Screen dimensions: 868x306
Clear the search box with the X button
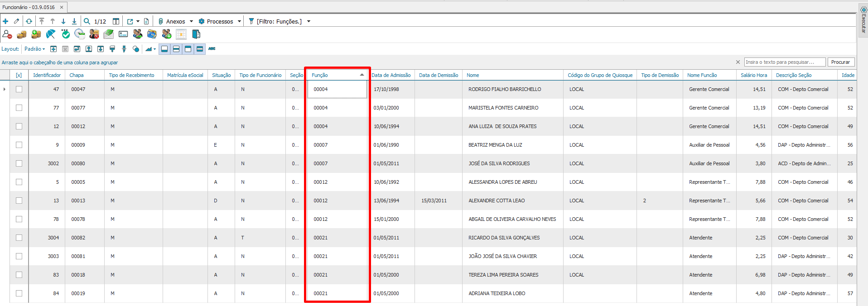738,62
